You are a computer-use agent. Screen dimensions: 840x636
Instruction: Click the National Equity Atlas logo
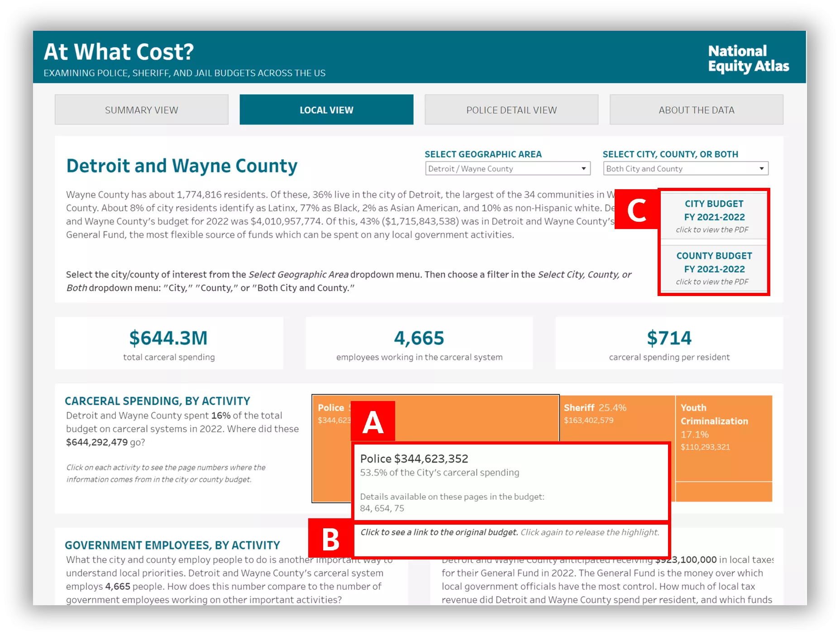748,58
